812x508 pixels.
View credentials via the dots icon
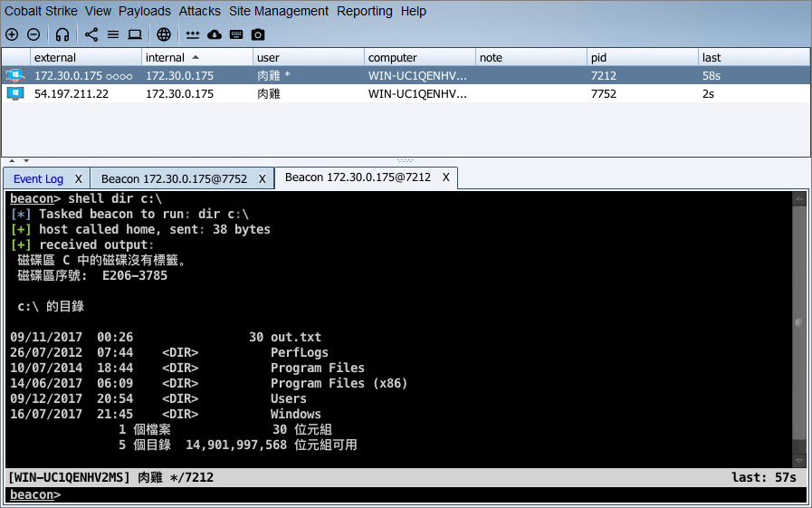point(193,34)
